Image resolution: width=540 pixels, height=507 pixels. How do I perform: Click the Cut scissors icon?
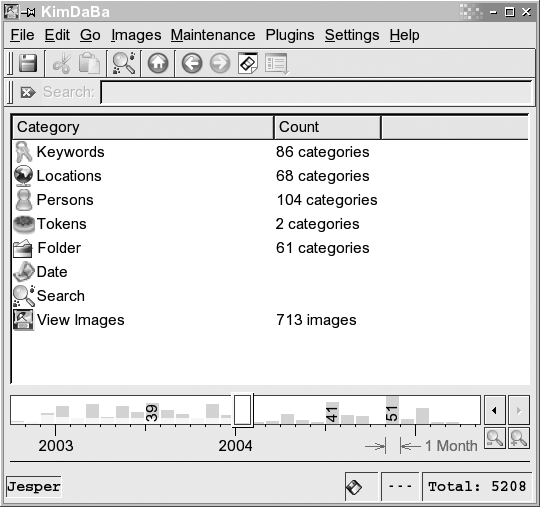(x=62, y=63)
